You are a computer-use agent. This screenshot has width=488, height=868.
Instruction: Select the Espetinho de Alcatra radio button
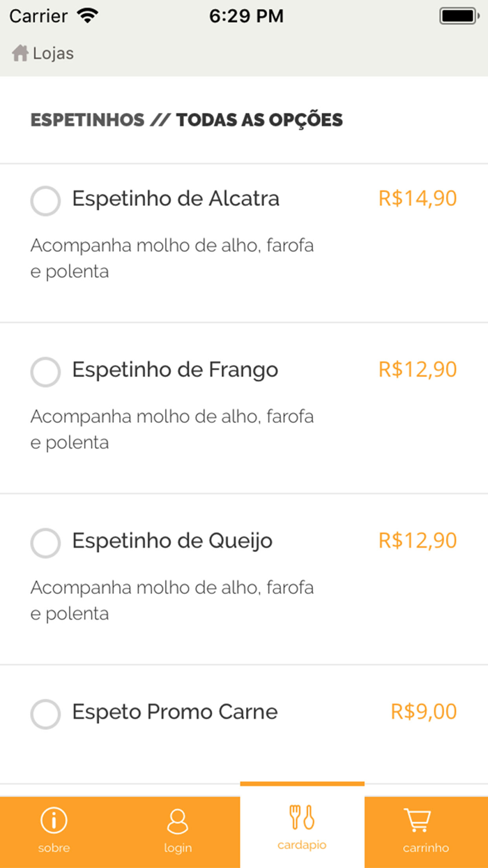pos(45,201)
